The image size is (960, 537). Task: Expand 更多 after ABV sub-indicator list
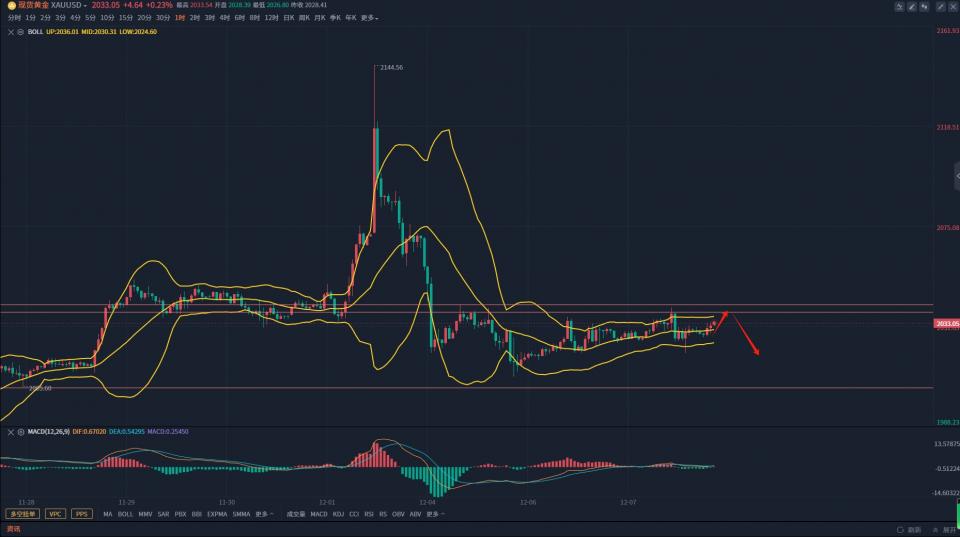[435, 514]
